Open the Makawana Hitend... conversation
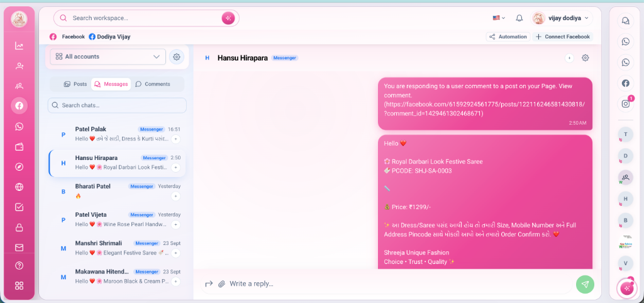Screen dimensions: 644x303 (117, 277)
